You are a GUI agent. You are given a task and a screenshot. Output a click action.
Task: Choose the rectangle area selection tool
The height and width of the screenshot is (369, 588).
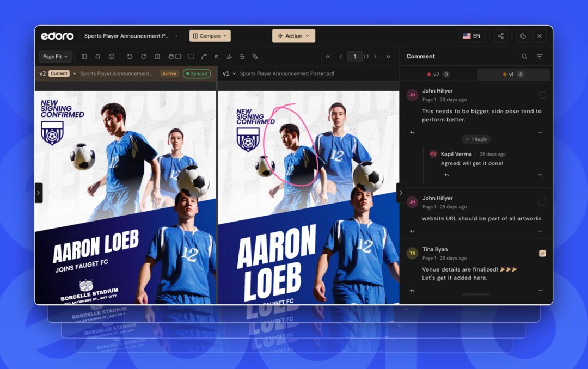pyautogui.click(x=191, y=57)
